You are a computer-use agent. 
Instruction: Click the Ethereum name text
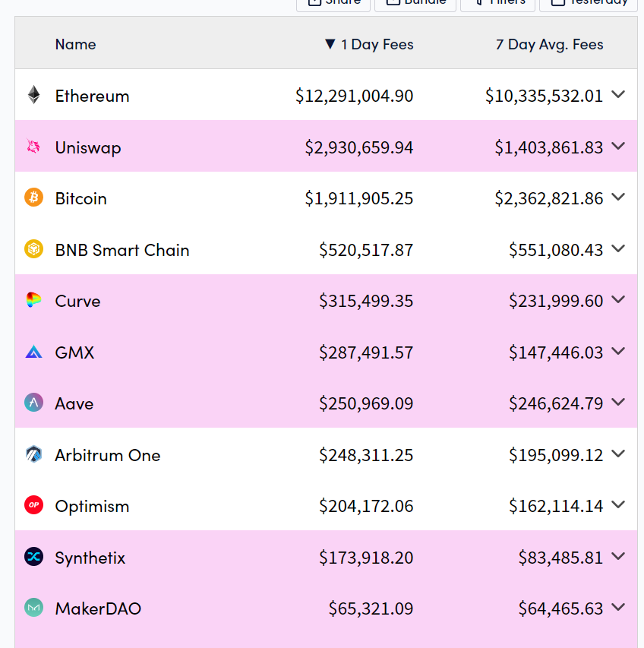tap(92, 96)
